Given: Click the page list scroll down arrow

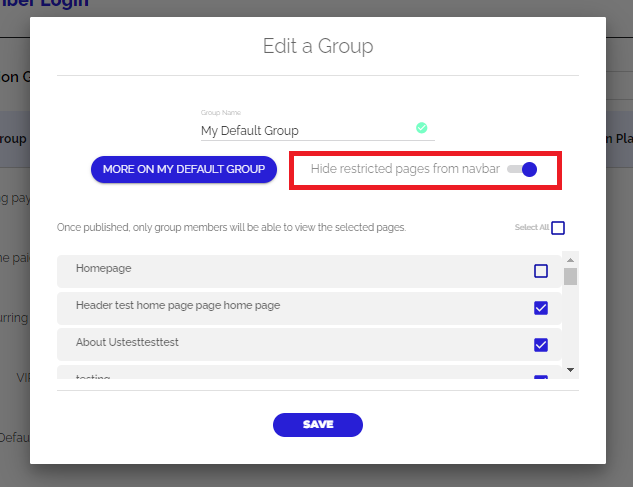Looking at the screenshot, I should coord(570,370).
